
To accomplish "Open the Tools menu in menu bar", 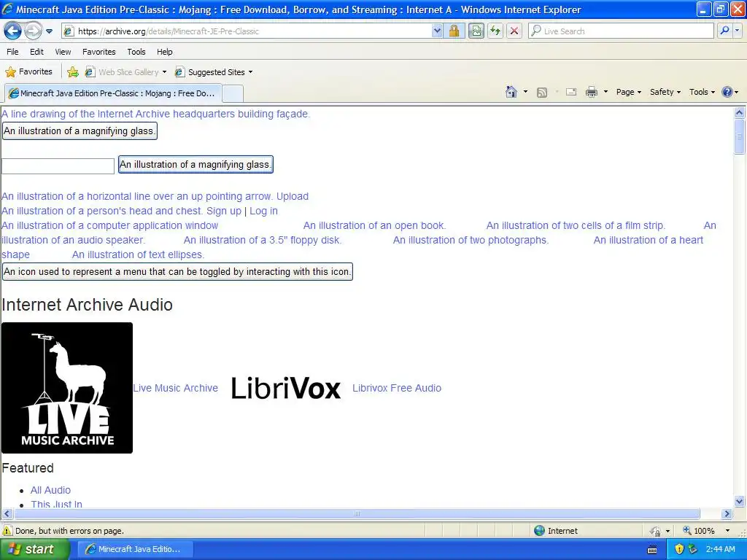I will [x=136, y=52].
